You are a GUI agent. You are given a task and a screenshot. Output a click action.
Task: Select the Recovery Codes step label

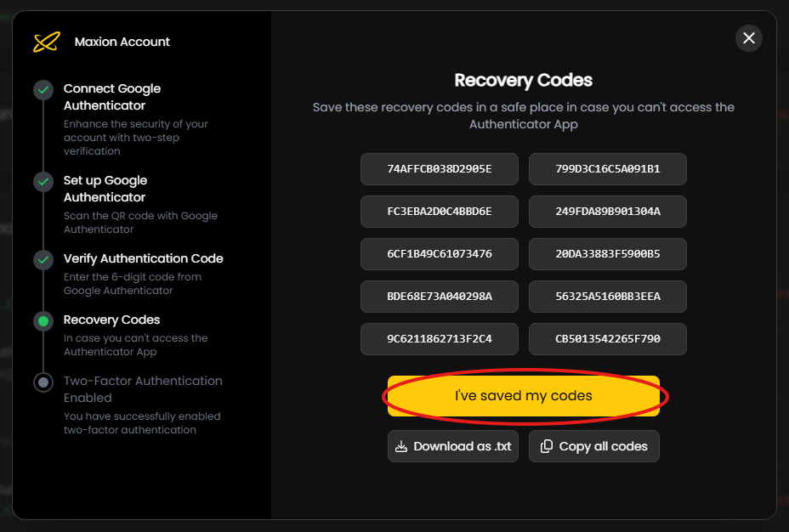[111, 320]
